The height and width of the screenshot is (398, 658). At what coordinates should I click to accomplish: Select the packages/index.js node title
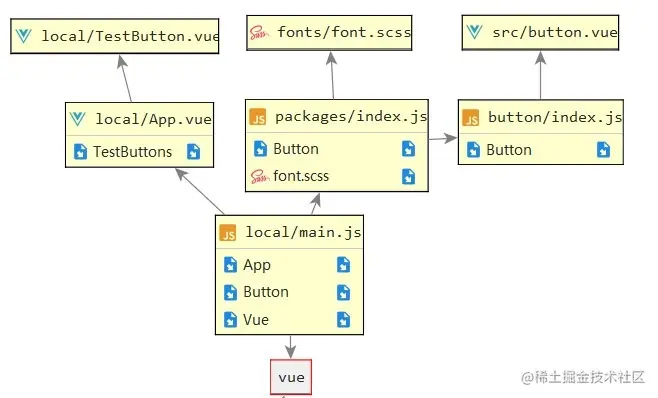click(x=351, y=116)
